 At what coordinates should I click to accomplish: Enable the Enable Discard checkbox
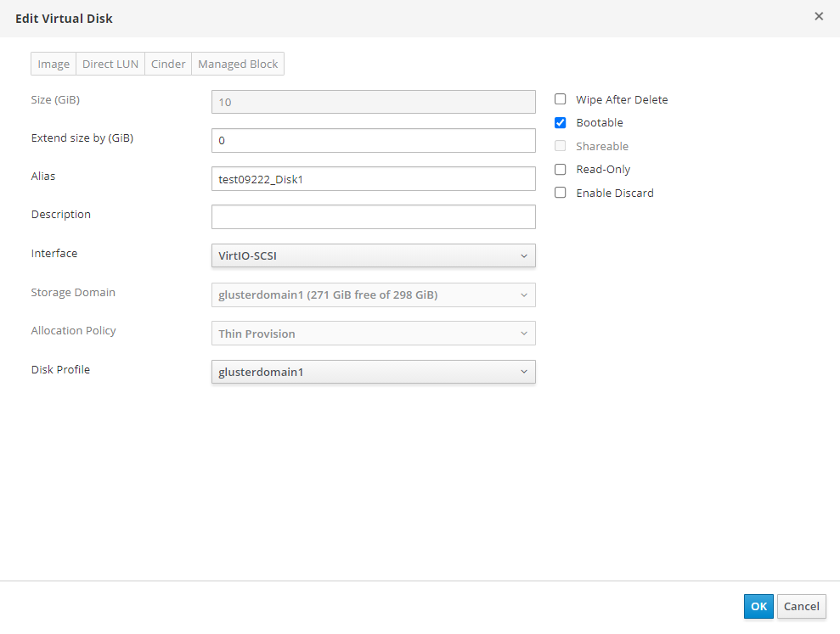click(x=561, y=193)
